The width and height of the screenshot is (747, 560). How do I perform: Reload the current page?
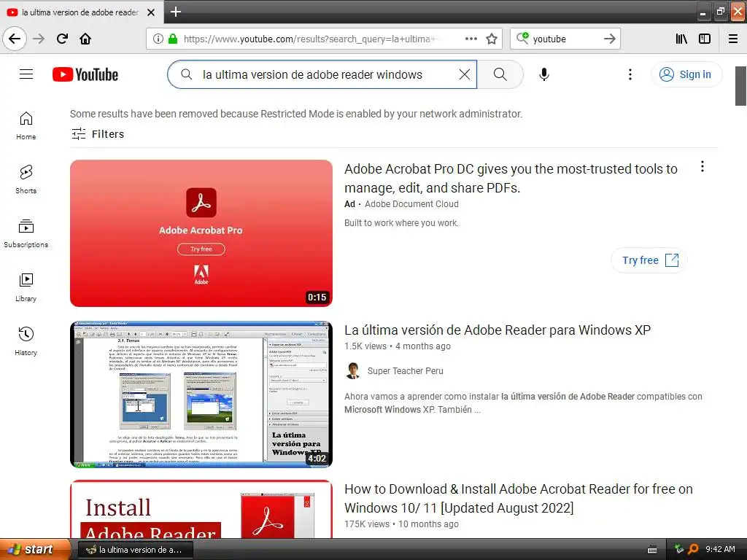62,39
